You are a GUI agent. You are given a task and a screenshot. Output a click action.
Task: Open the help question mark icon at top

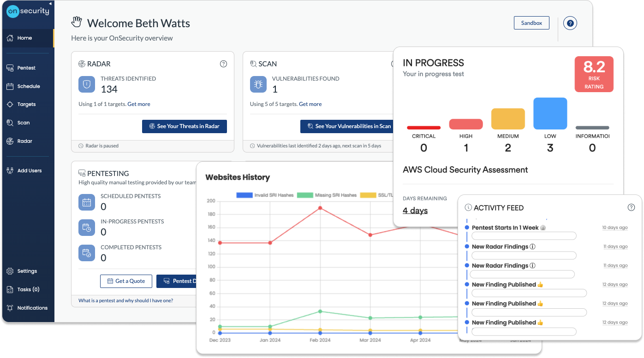(570, 23)
